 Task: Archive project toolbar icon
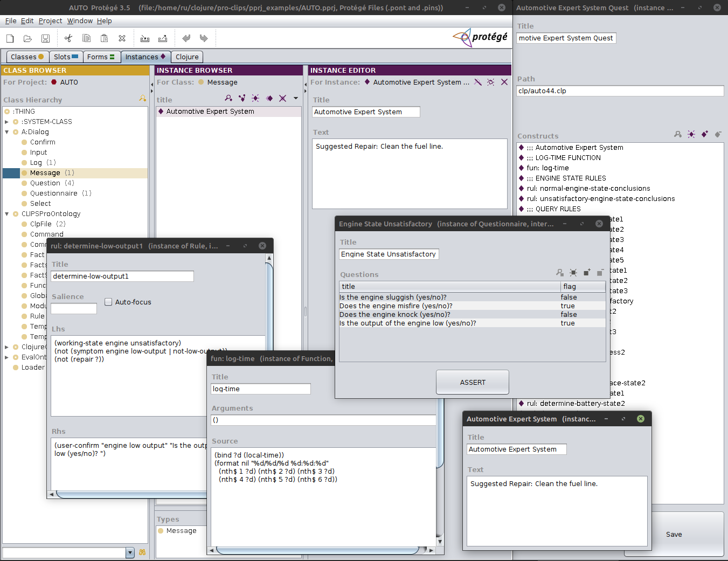[145, 38]
